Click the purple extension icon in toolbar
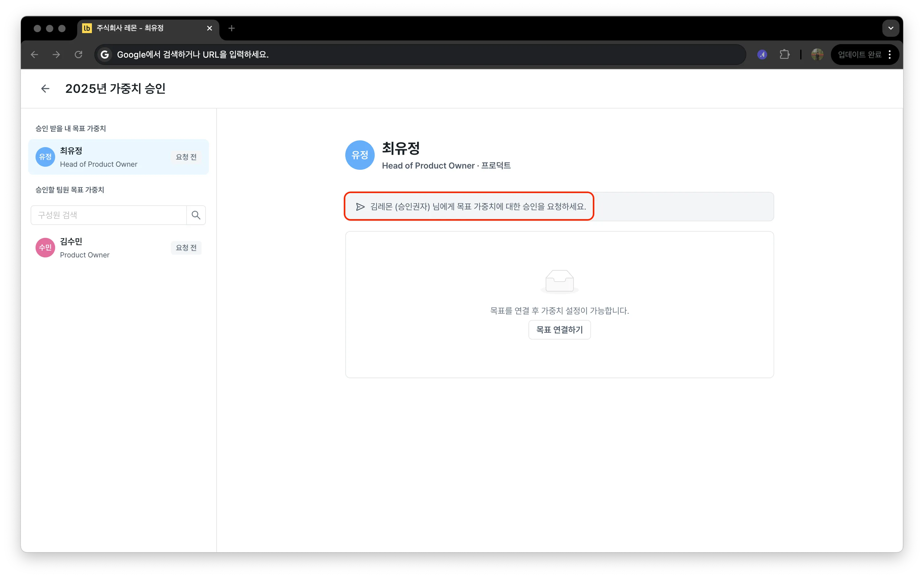Viewport: 924px width, 578px height. [x=762, y=55]
